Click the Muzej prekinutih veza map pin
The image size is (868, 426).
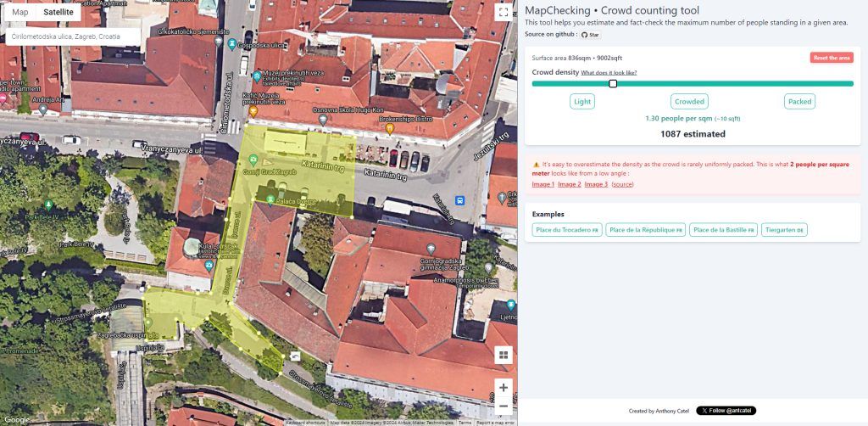257,76
